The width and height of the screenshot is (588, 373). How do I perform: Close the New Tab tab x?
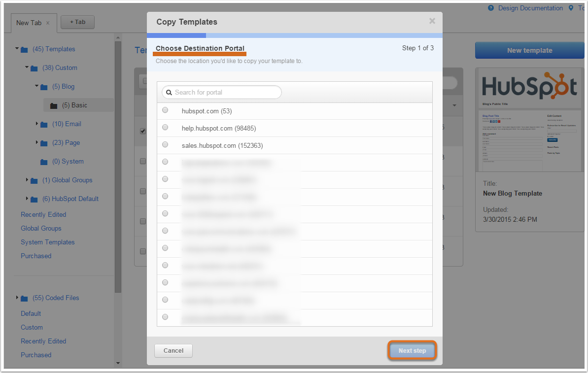pyautogui.click(x=48, y=23)
